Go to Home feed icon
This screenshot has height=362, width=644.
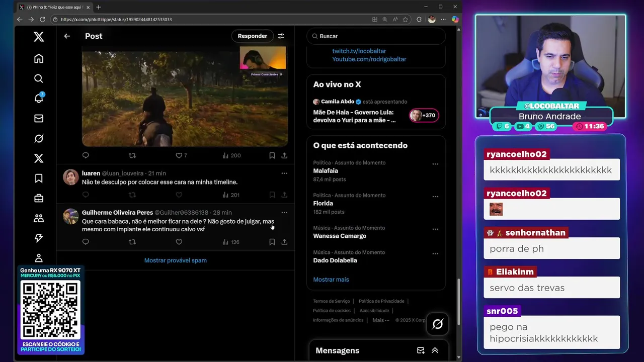[39, 58]
